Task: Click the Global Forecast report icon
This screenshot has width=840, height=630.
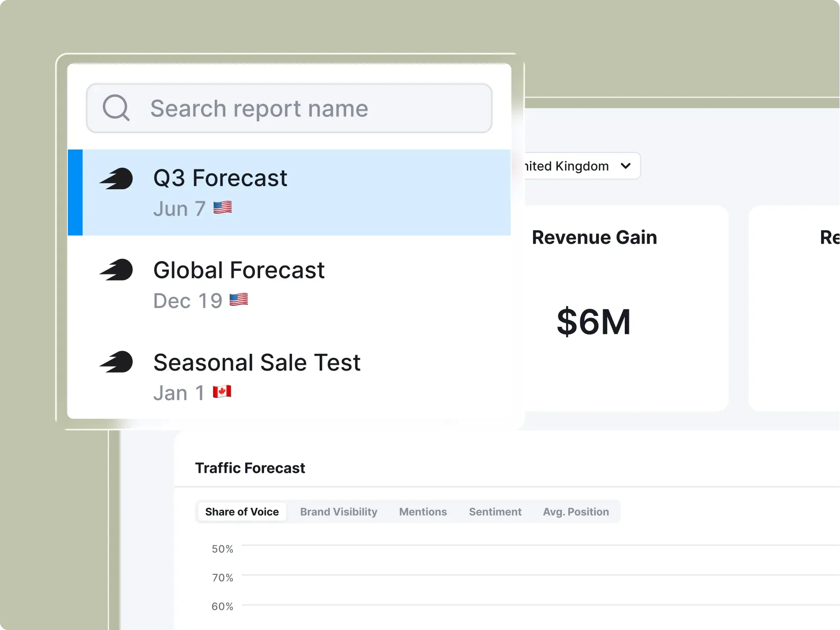Action: (116, 270)
